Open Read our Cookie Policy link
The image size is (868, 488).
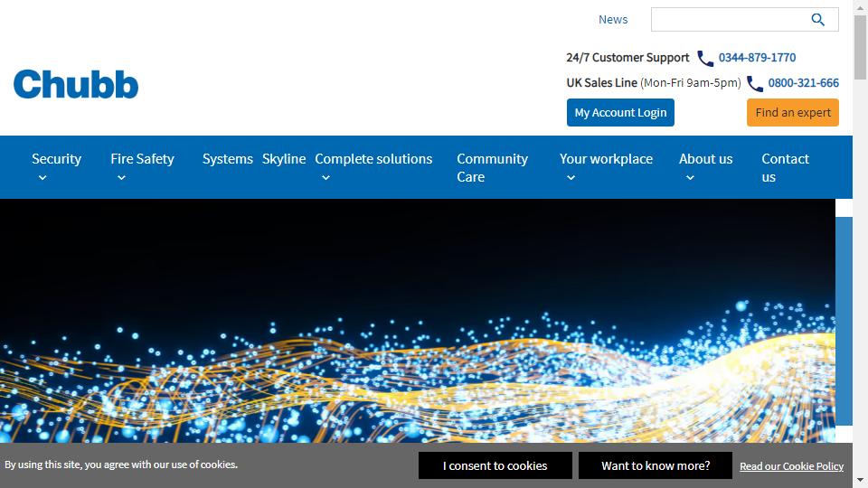click(792, 466)
